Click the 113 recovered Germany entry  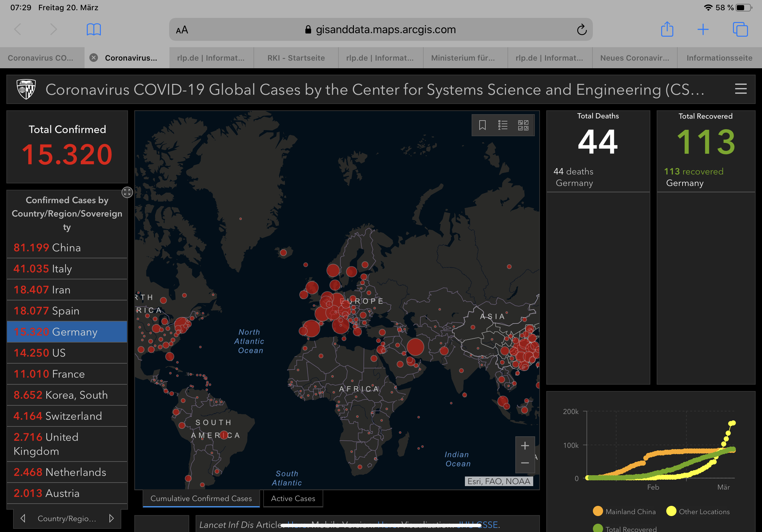pyautogui.click(x=706, y=177)
